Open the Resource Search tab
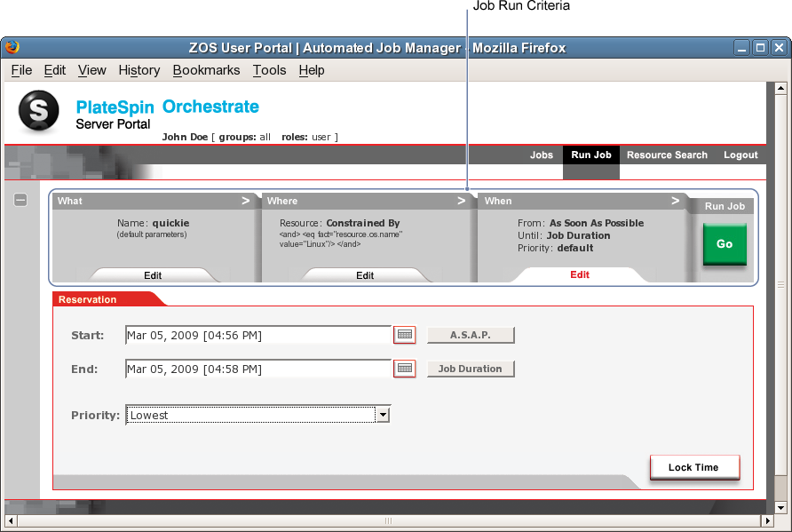Viewport: 792px width, 532px height. [667, 155]
